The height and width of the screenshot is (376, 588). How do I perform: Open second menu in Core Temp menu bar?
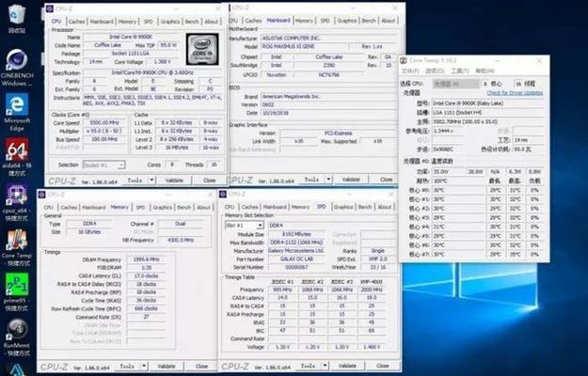(435, 70)
